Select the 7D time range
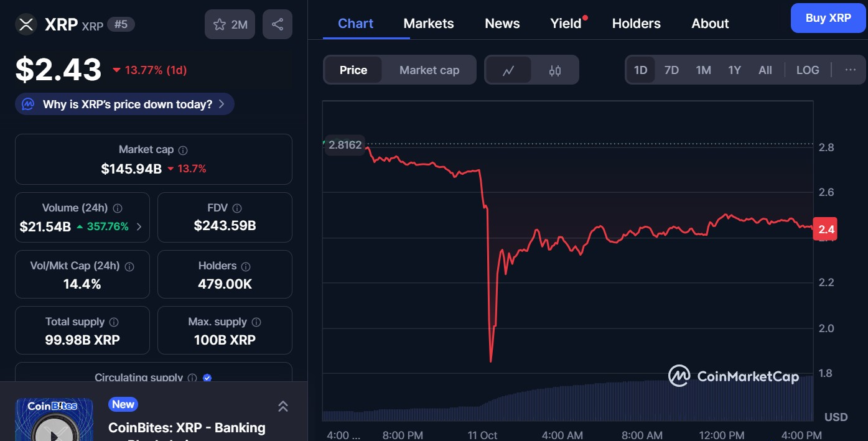 click(x=671, y=70)
